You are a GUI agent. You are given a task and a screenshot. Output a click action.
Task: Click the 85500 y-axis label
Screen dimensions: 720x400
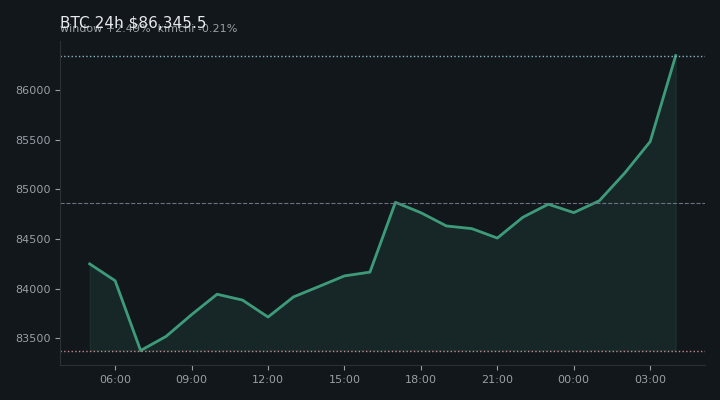point(33,141)
